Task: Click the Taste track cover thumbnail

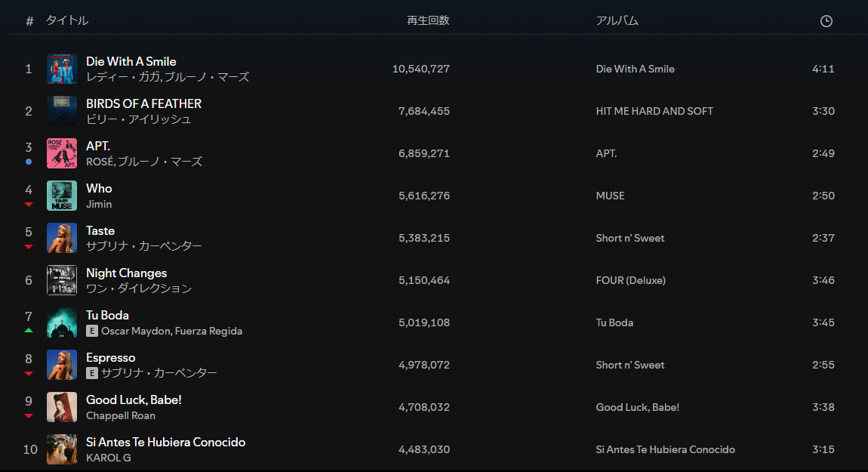Action: point(62,238)
